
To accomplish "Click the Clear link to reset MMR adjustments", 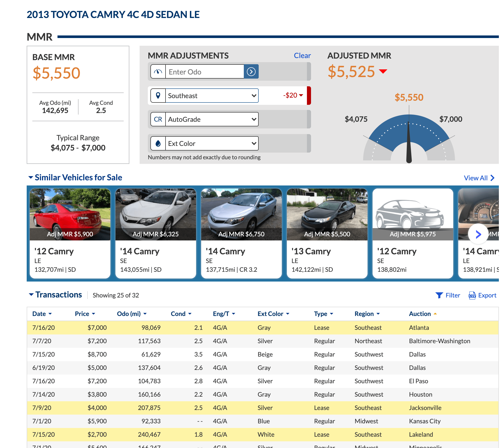I will [x=302, y=55].
